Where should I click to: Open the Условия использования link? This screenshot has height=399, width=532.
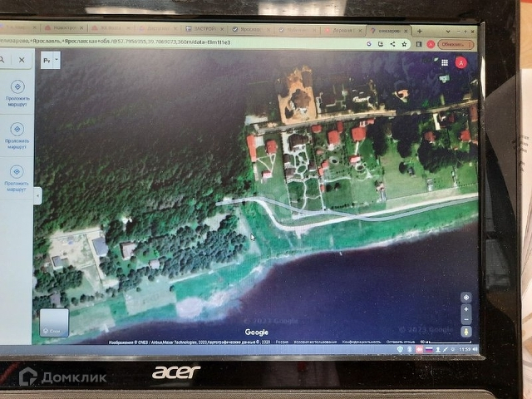(316, 342)
